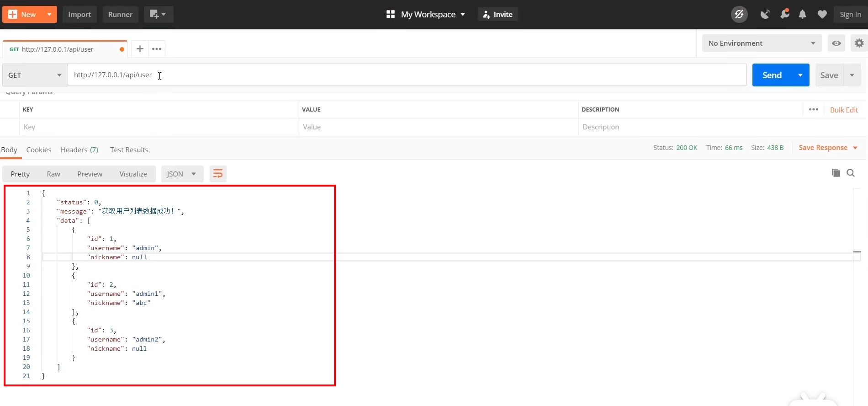Click the Sign In button

[850, 15]
